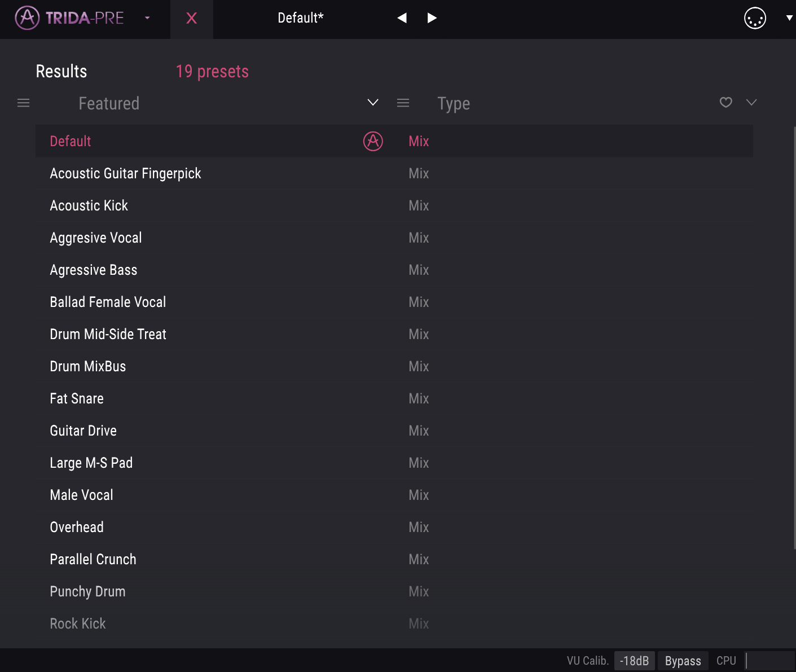The image size is (796, 672).
Task: Click the Default* preset name field
Action: [300, 17]
